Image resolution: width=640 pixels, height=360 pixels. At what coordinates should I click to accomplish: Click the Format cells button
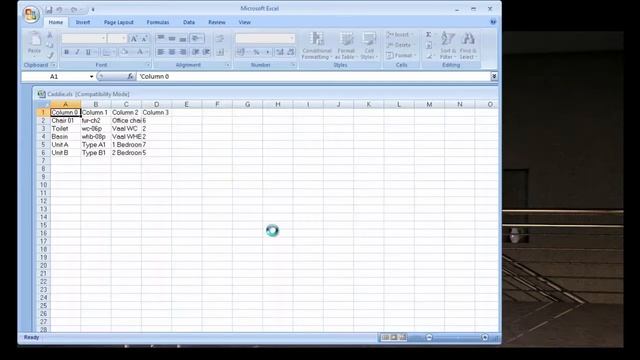tap(401, 55)
